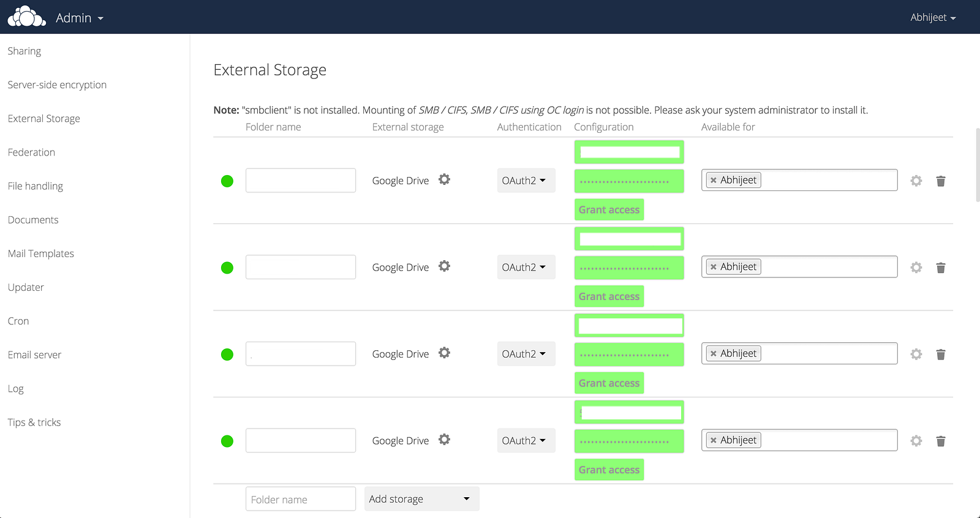The height and width of the screenshot is (518, 980).
Task: Show the Cron settings
Action: (18, 320)
